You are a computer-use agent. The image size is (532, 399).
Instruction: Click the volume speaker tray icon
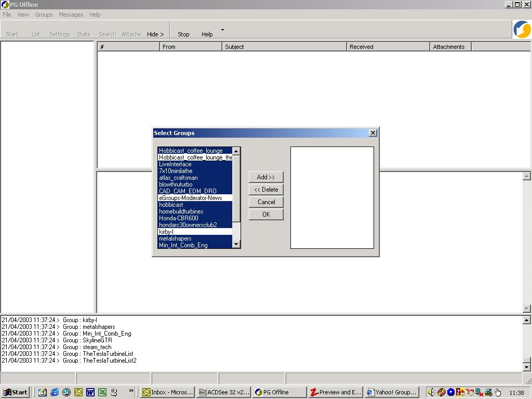click(x=431, y=392)
